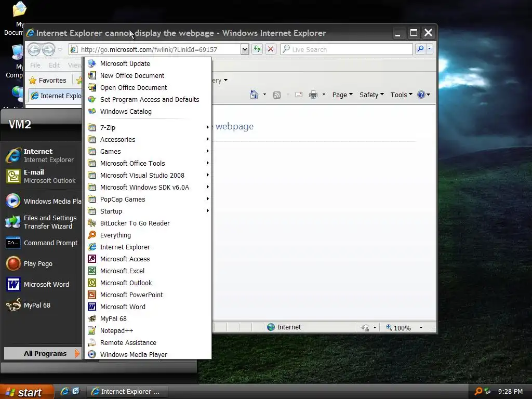Launch Notepad++
Screen dimensions: 532x399
click(148, 330)
